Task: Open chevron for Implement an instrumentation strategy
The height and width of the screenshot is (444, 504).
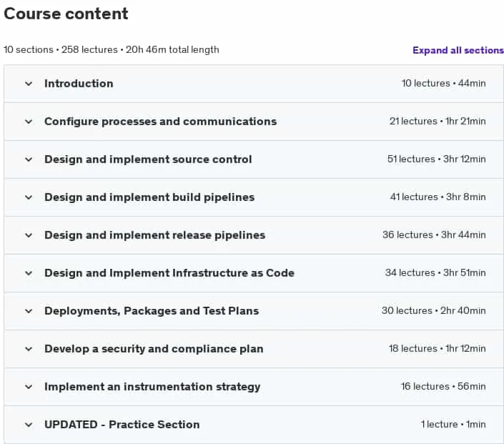Action: (29, 387)
